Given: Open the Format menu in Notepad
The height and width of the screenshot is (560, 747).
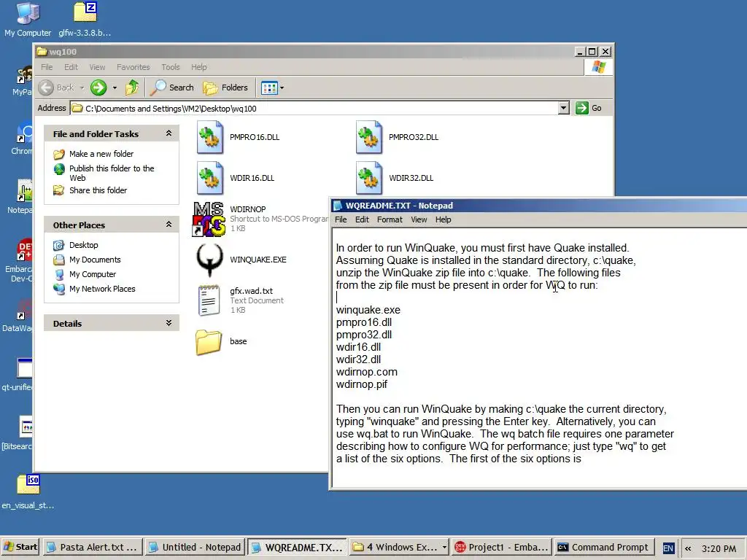Looking at the screenshot, I should (x=390, y=219).
